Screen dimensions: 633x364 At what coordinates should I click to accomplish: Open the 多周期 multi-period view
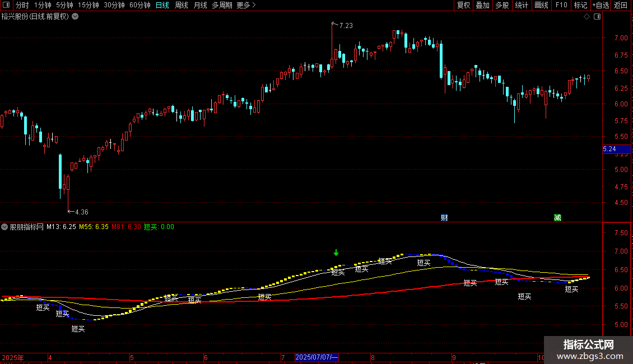[x=222, y=5]
